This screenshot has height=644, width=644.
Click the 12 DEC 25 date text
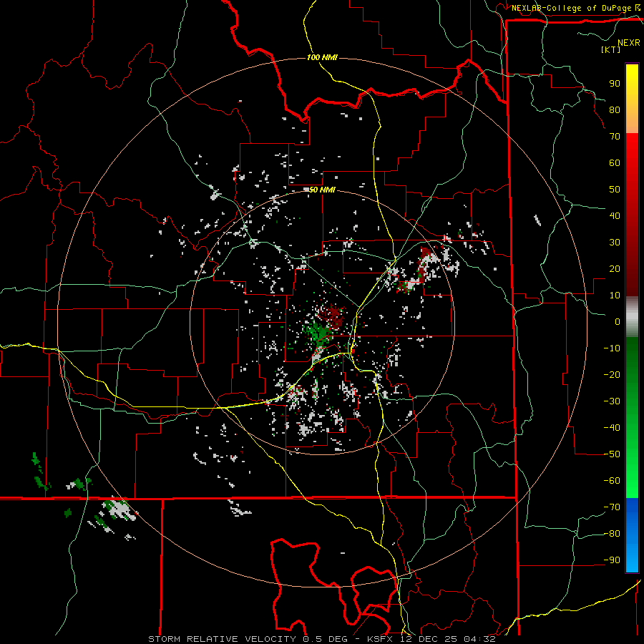coord(429,639)
